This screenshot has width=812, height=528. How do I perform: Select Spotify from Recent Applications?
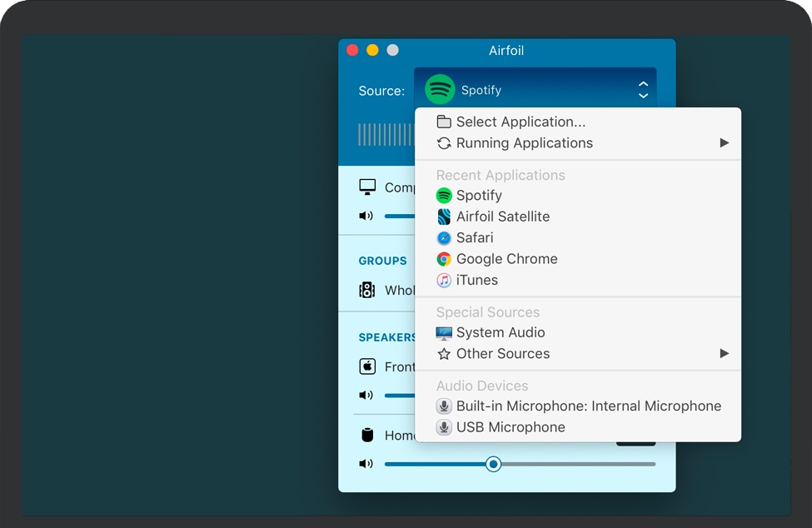[x=479, y=196]
